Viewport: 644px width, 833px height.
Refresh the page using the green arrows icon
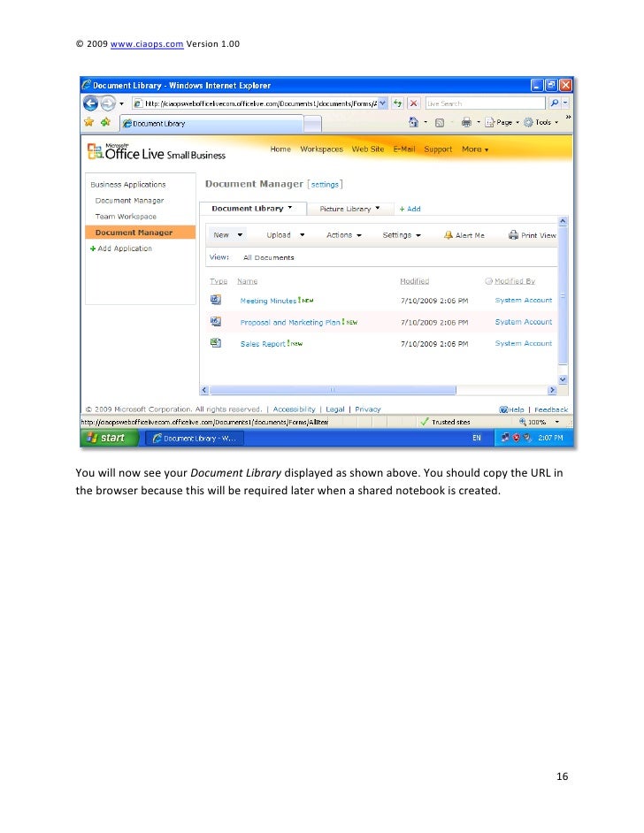397,103
